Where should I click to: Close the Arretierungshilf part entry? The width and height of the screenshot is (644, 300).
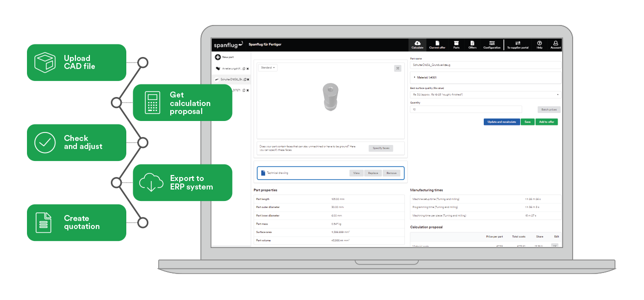[x=247, y=68]
